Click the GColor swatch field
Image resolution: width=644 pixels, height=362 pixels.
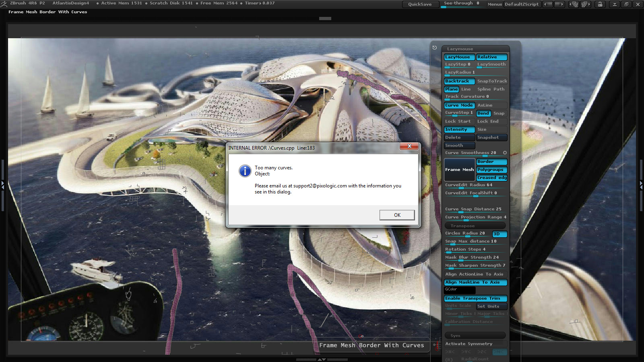pyautogui.click(x=460, y=290)
